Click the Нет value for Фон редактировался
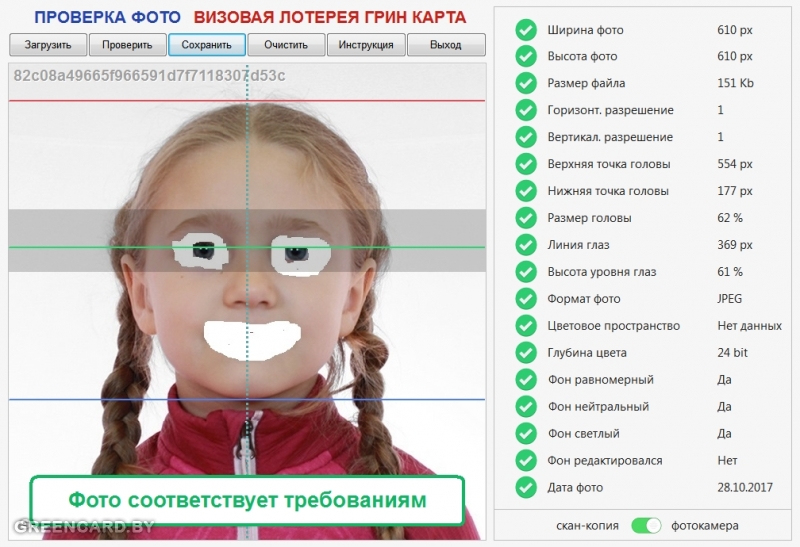 click(x=727, y=461)
